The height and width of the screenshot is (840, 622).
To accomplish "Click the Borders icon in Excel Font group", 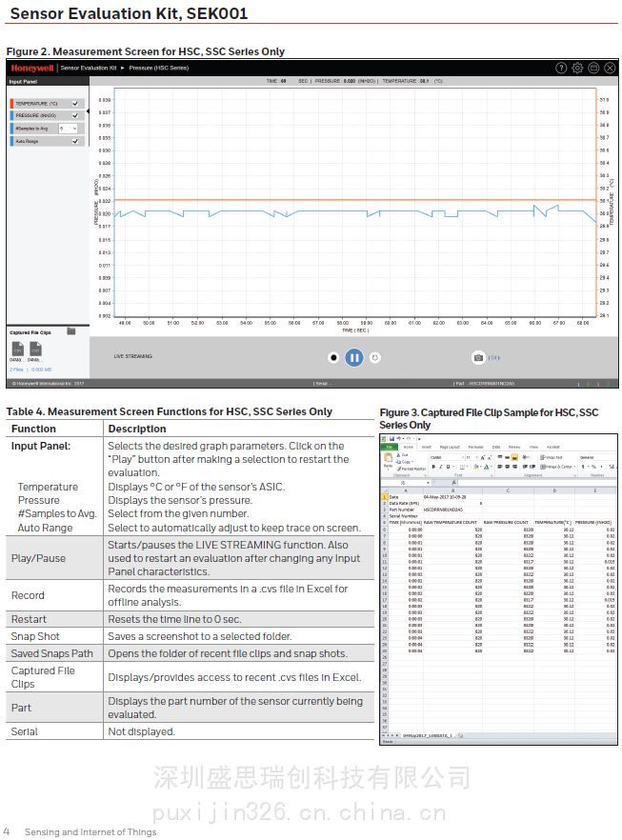I will point(462,467).
